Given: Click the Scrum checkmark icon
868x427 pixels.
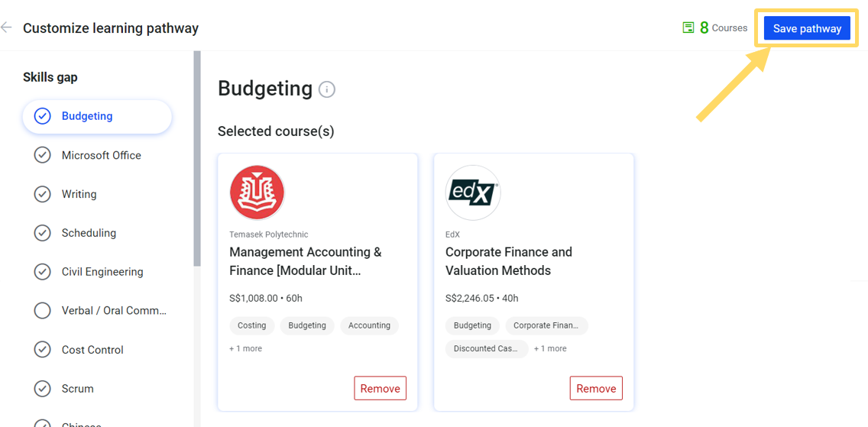Looking at the screenshot, I should (x=43, y=388).
